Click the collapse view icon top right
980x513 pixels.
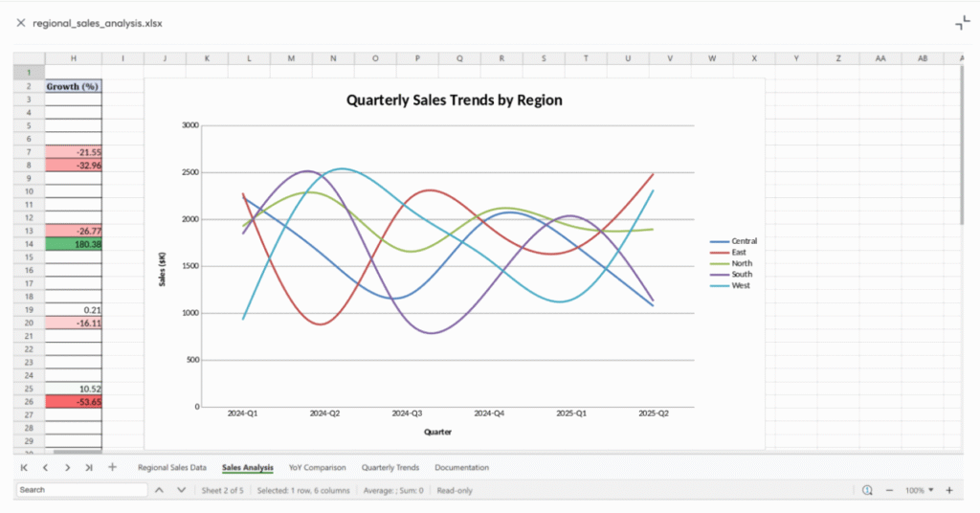pos(962,23)
